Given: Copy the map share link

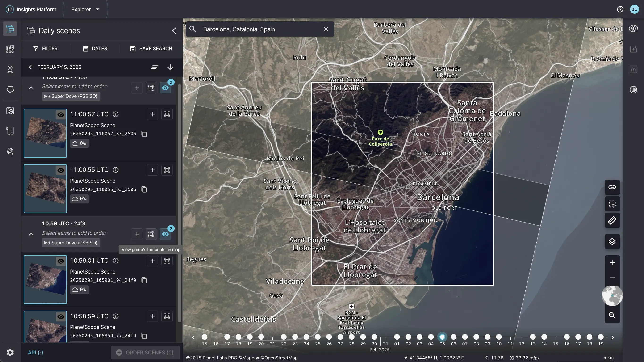Looking at the screenshot, I should (x=612, y=187).
